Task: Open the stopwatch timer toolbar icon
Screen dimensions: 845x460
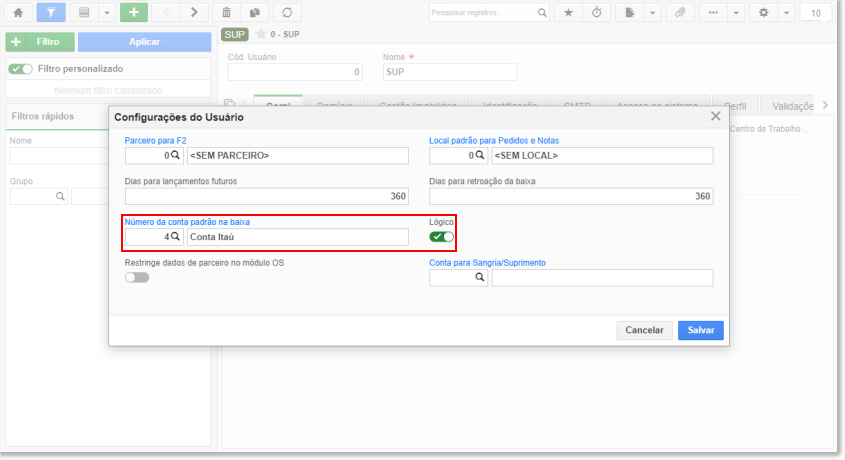Action: 597,12
